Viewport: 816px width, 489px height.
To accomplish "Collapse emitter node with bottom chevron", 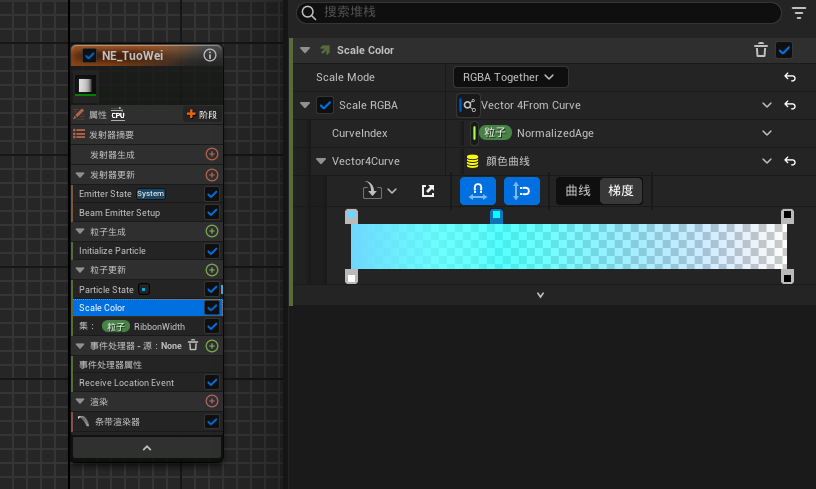I will pyautogui.click(x=147, y=448).
